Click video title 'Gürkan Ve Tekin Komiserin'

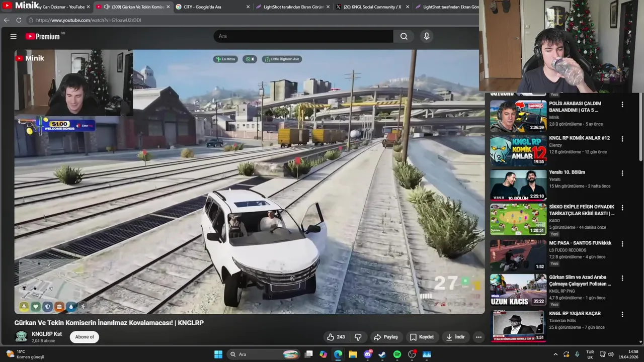tap(109, 323)
